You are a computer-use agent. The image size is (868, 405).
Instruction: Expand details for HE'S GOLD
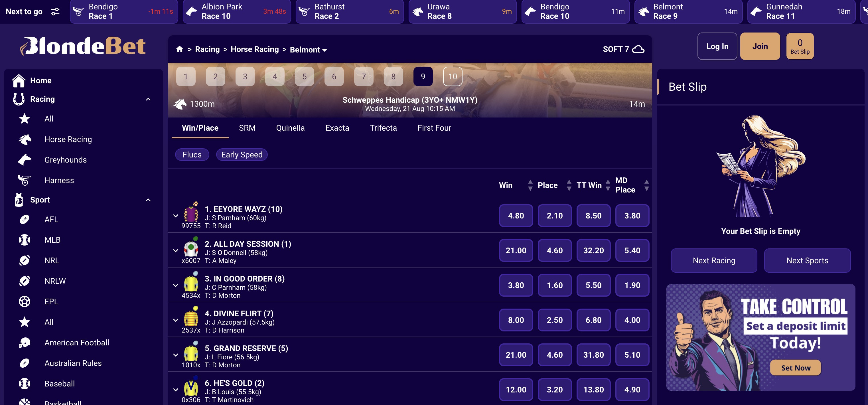[176, 390]
